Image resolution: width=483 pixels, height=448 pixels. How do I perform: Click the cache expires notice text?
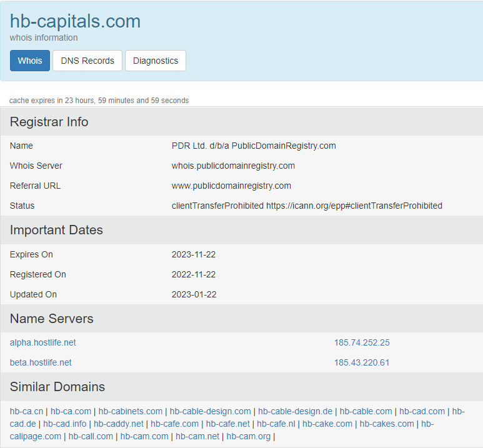[x=99, y=101]
